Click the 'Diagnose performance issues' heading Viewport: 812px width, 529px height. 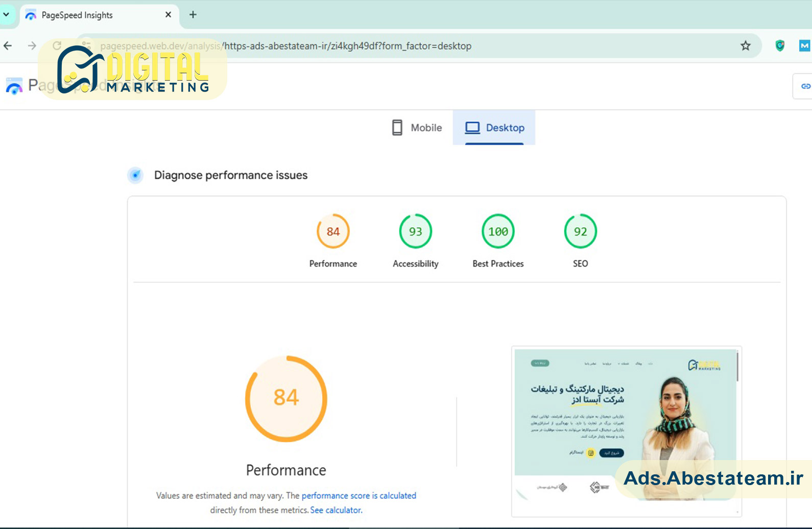point(231,175)
